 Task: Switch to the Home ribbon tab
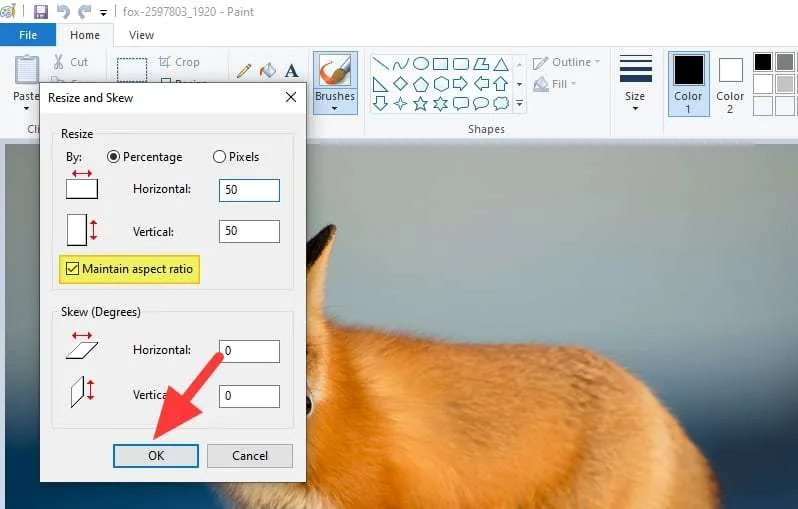click(85, 35)
